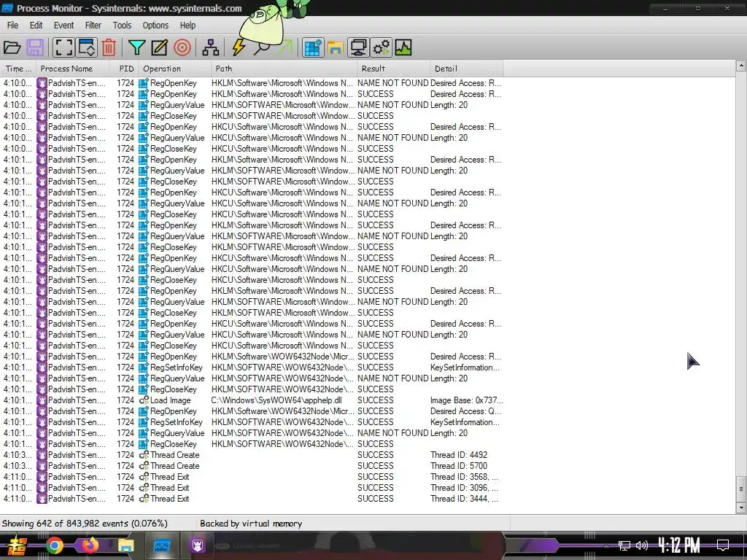The width and height of the screenshot is (747, 560).
Task: Toggle Show Network Activity
Action: [x=357, y=47]
